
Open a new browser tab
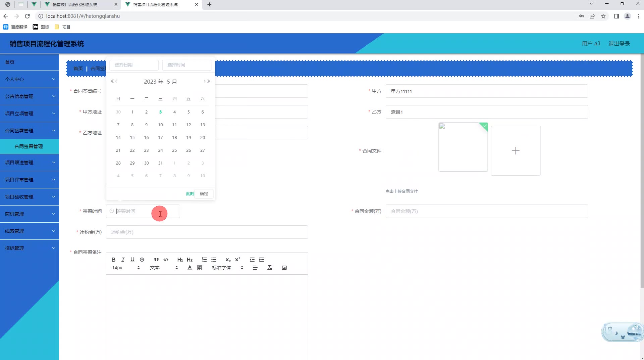pyautogui.click(x=209, y=4)
